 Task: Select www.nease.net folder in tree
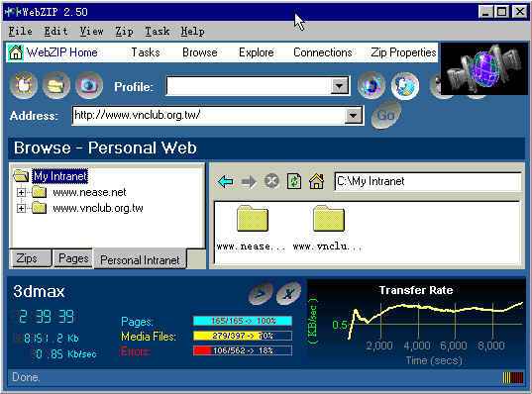[x=89, y=192]
